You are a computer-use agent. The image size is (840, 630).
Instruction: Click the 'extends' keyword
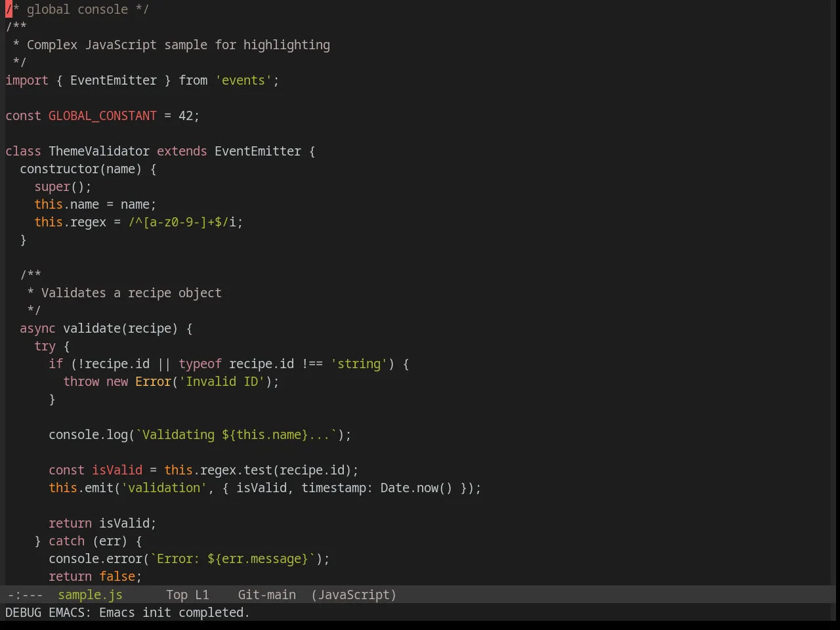(182, 151)
